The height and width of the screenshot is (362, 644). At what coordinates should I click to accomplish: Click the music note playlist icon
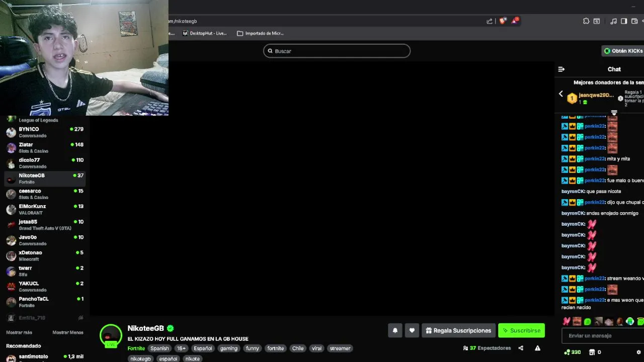pos(613,21)
